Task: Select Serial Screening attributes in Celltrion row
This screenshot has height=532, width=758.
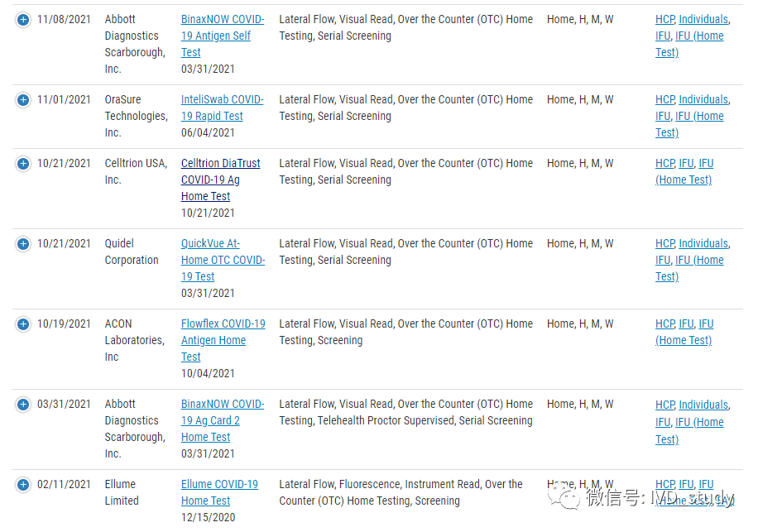Action: pyautogui.click(x=406, y=171)
